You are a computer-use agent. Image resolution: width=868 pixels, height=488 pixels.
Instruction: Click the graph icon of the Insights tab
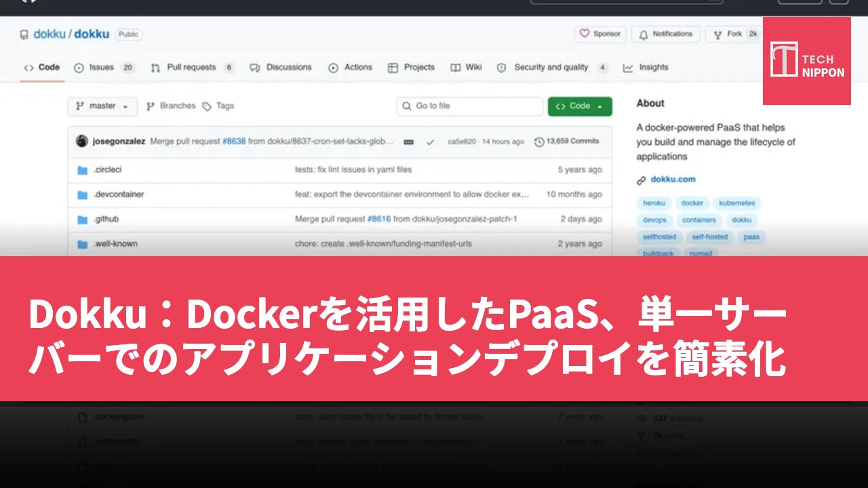coord(628,68)
